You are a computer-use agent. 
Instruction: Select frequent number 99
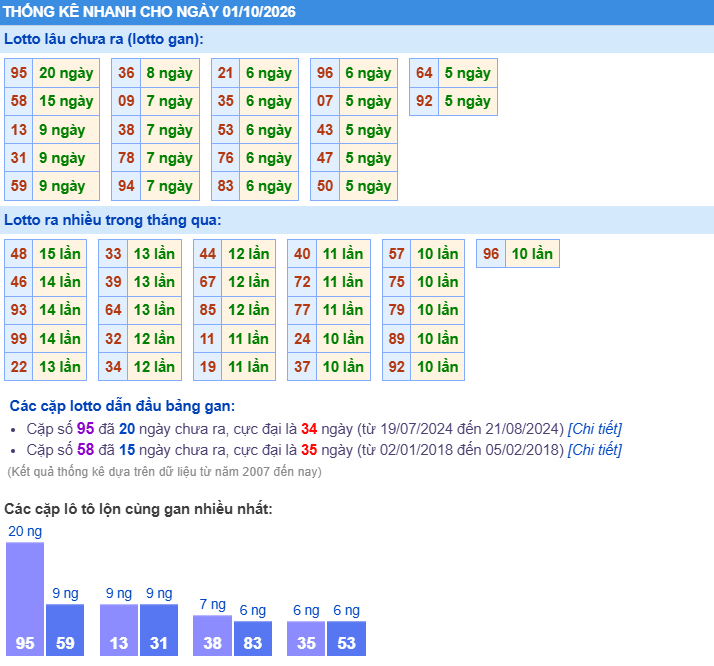click(19, 339)
